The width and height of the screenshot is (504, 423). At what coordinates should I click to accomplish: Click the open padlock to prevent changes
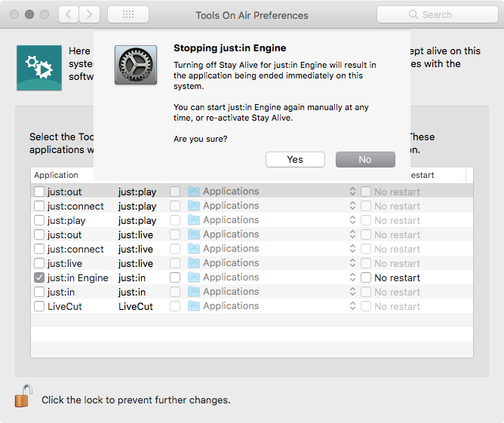(x=24, y=396)
